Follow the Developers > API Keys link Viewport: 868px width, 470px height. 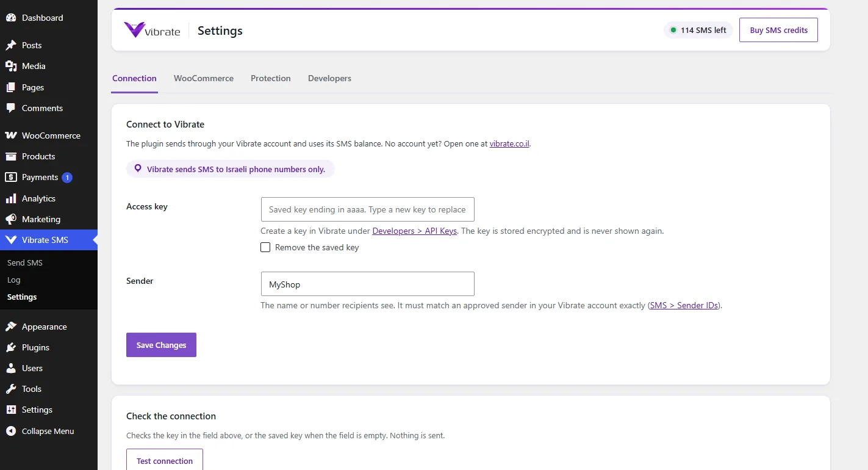(415, 231)
